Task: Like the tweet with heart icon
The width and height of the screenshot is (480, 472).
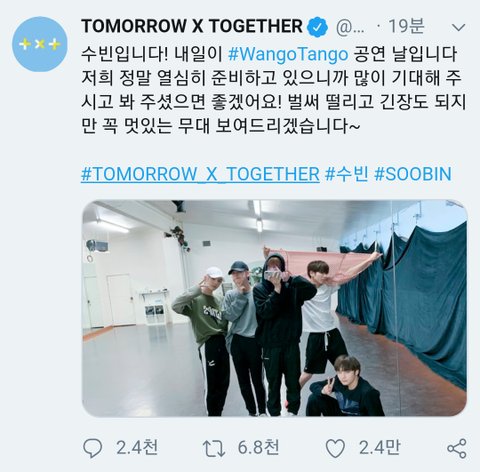Action: [335, 448]
